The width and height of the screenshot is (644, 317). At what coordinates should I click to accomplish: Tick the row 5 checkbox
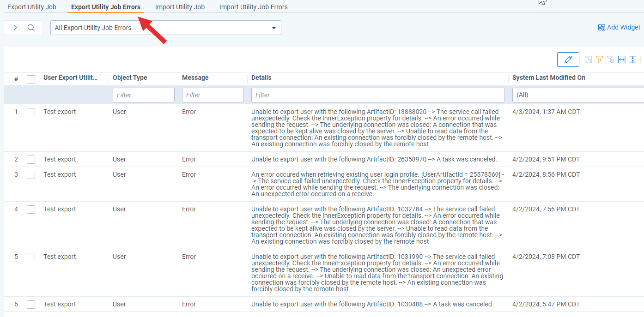(x=31, y=257)
